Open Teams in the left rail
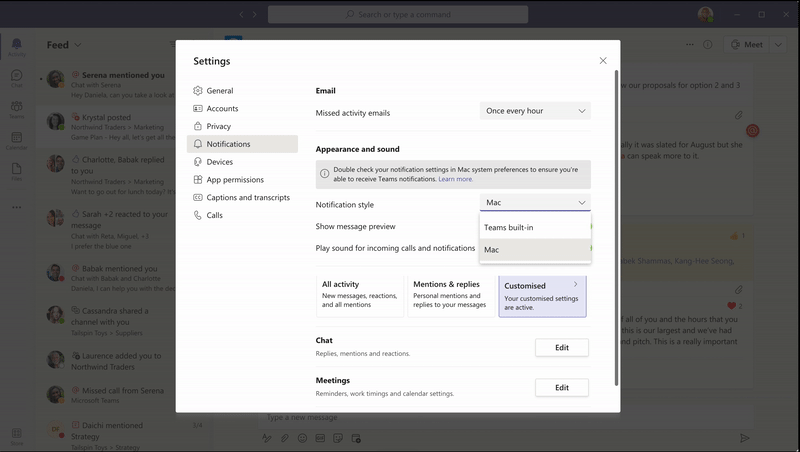The width and height of the screenshot is (800, 452). tap(16, 109)
